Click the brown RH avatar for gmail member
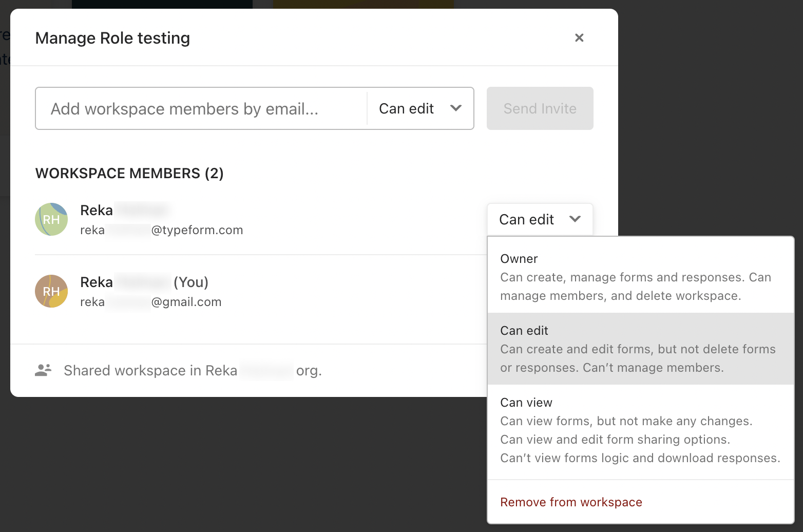This screenshot has width=803, height=532. point(51,291)
